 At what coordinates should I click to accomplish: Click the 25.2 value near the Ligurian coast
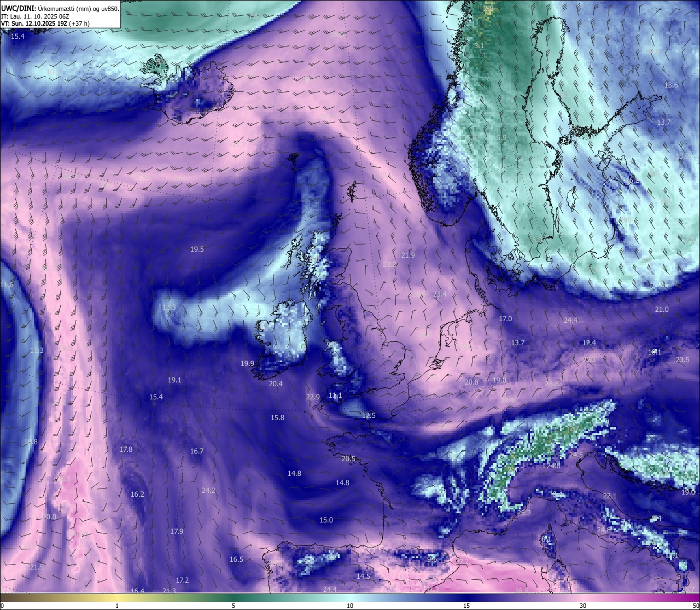point(524,513)
